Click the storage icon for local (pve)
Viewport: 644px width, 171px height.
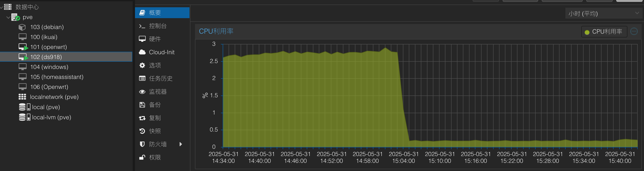click(25, 107)
